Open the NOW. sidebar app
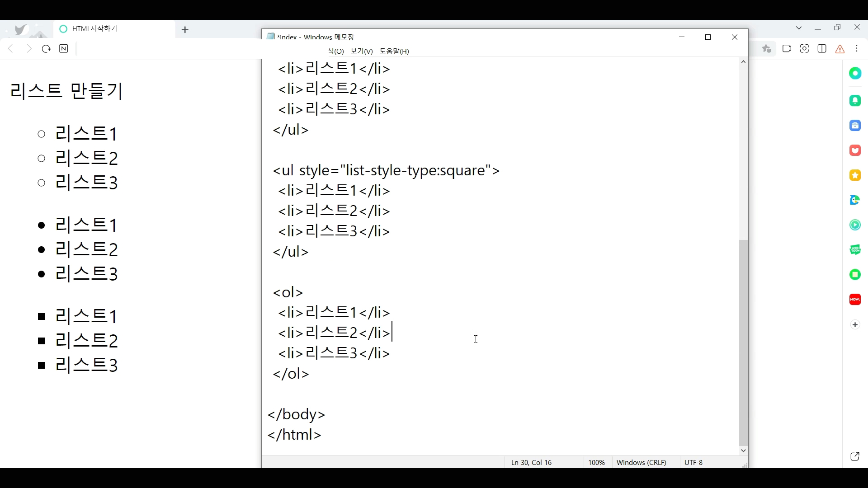This screenshot has height=488, width=868. click(855, 300)
